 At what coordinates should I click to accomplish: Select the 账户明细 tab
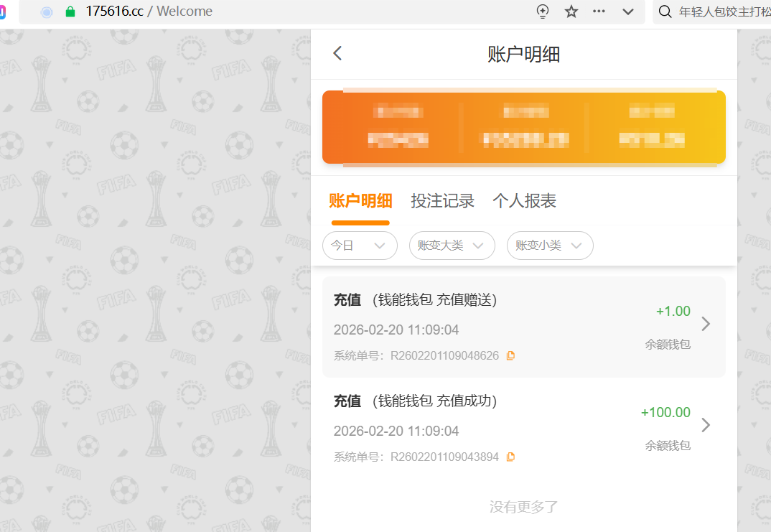pos(360,201)
